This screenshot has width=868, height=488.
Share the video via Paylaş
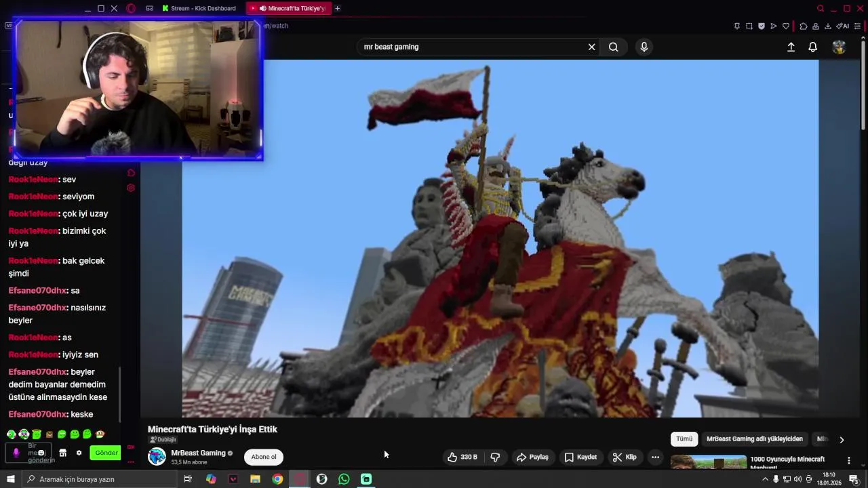click(532, 457)
